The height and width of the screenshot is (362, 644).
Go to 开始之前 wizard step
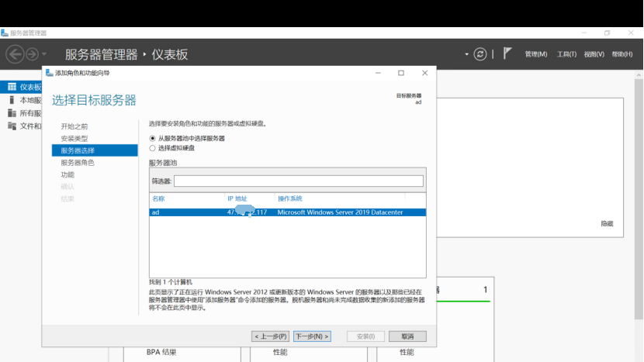pyautogui.click(x=74, y=126)
